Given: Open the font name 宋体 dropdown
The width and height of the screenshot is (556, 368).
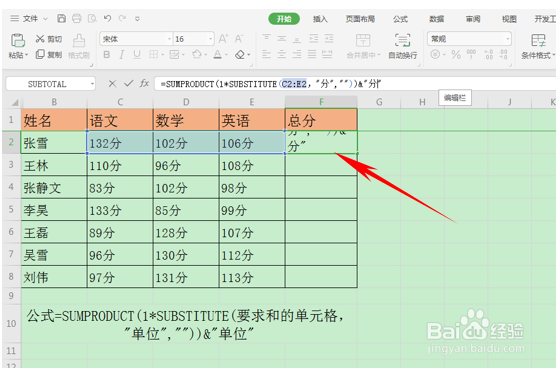Looking at the screenshot, I should (x=169, y=39).
